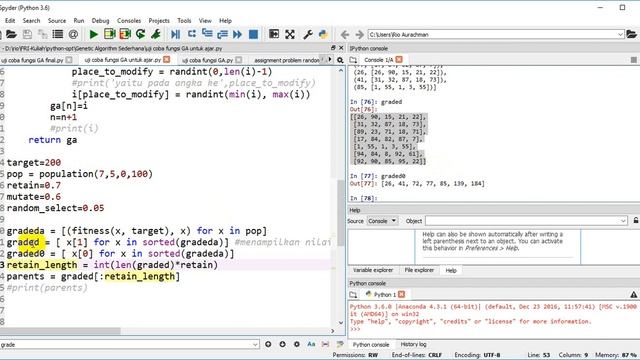
Task: Run current cell and advance
Action: point(125,34)
